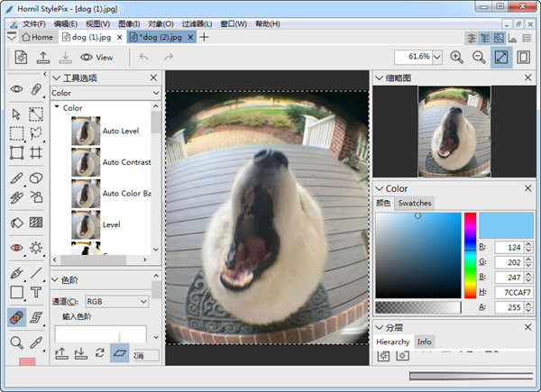Click the reset refresh arrows button
The height and width of the screenshot is (392, 541).
tap(100, 352)
